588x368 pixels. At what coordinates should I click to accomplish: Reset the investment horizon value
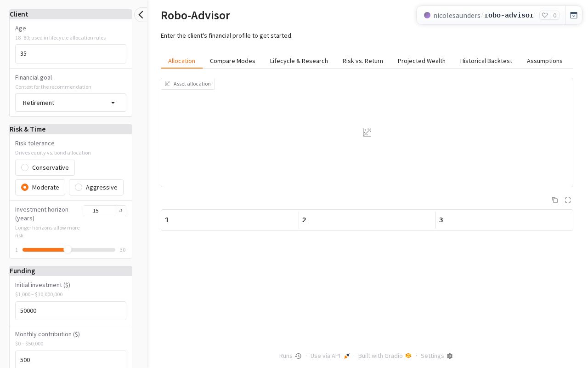pos(121,211)
